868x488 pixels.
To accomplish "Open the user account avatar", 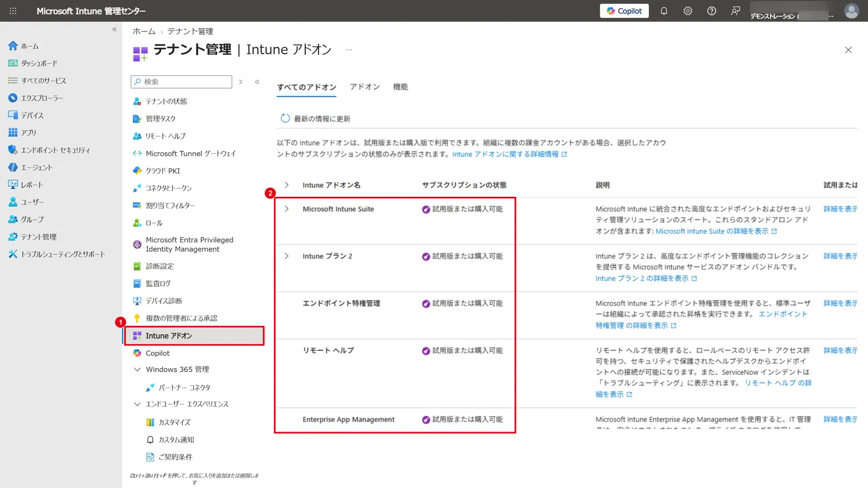I will (851, 11).
